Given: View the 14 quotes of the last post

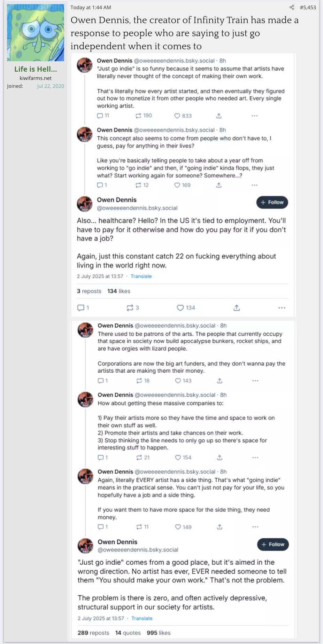Looking at the screenshot, I should point(128,633).
